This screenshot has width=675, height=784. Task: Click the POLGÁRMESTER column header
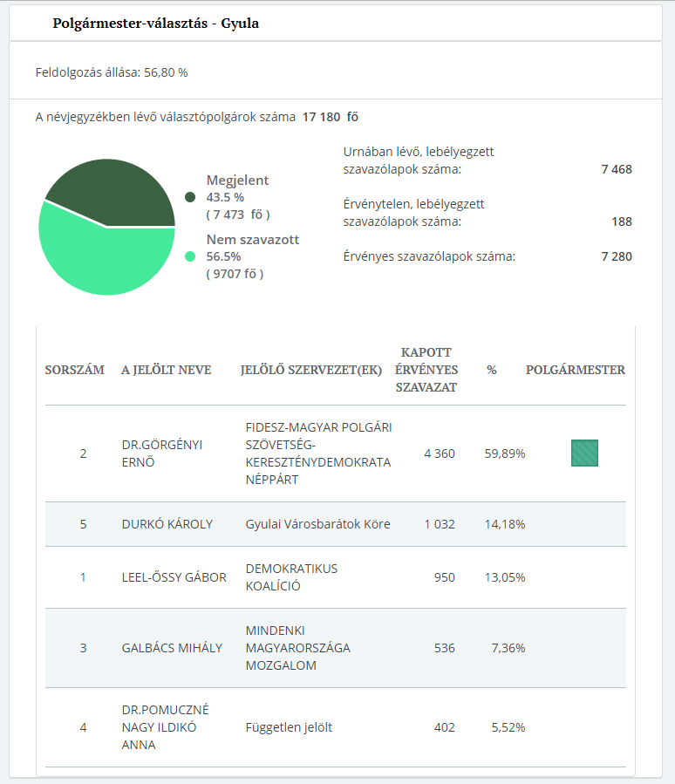pos(575,370)
